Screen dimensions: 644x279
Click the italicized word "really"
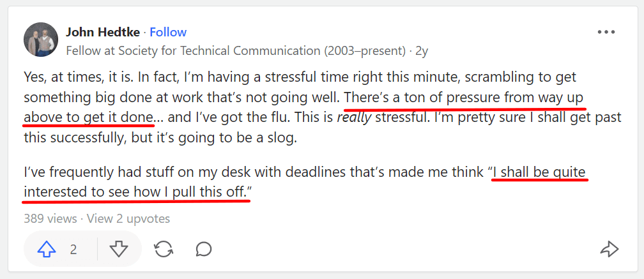(355, 117)
